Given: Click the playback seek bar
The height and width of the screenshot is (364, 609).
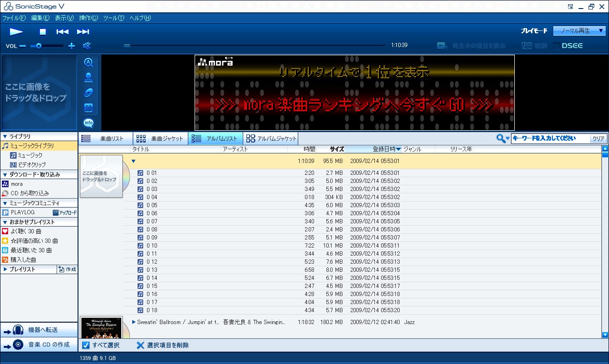Looking at the screenshot, I should pos(255,46).
